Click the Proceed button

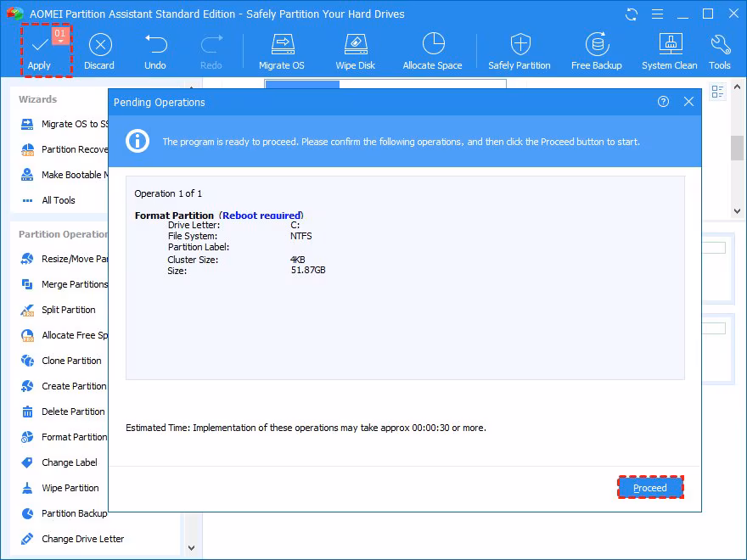(650, 488)
